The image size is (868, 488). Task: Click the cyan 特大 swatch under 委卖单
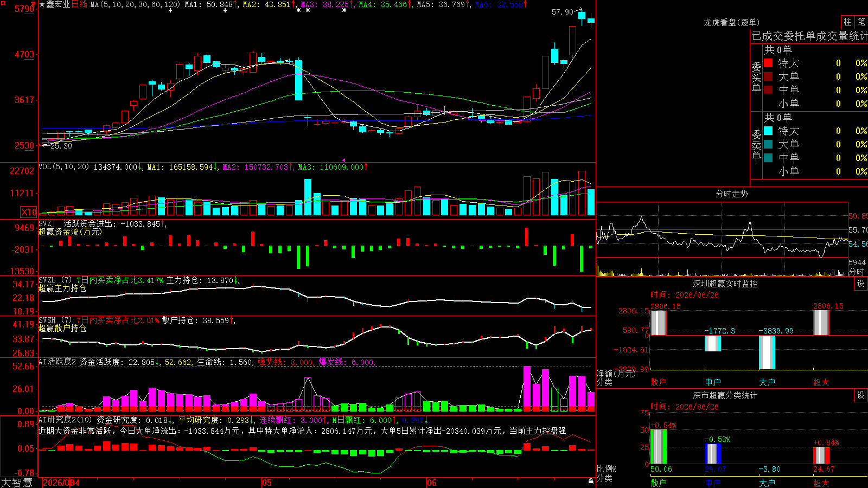pos(768,131)
